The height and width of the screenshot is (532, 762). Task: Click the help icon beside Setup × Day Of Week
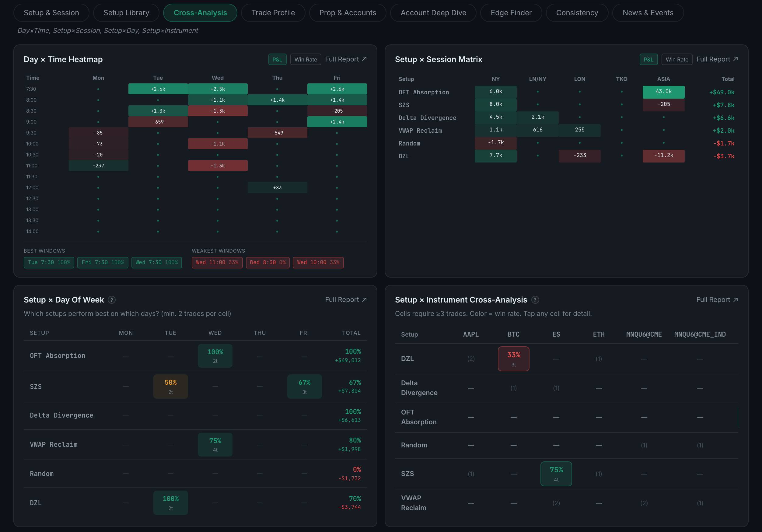coord(112,300)
